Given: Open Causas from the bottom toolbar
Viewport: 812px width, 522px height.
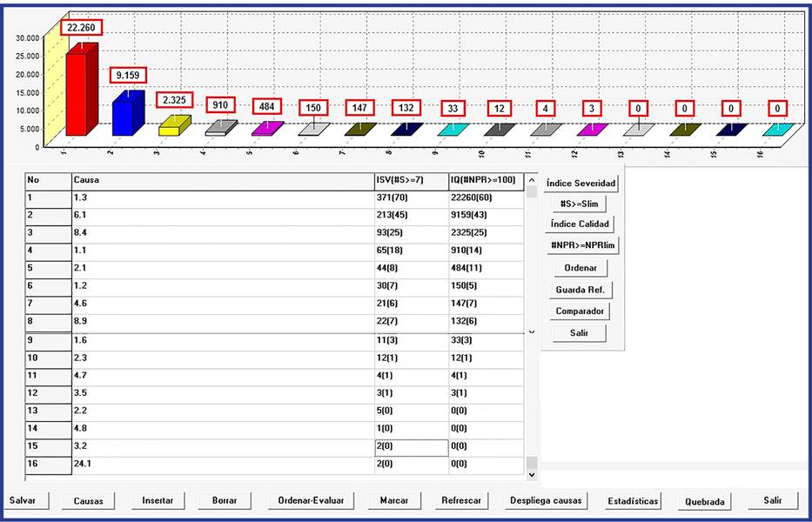Looking at the screenshot, I should pyautogui.click(x=89, y=501).
